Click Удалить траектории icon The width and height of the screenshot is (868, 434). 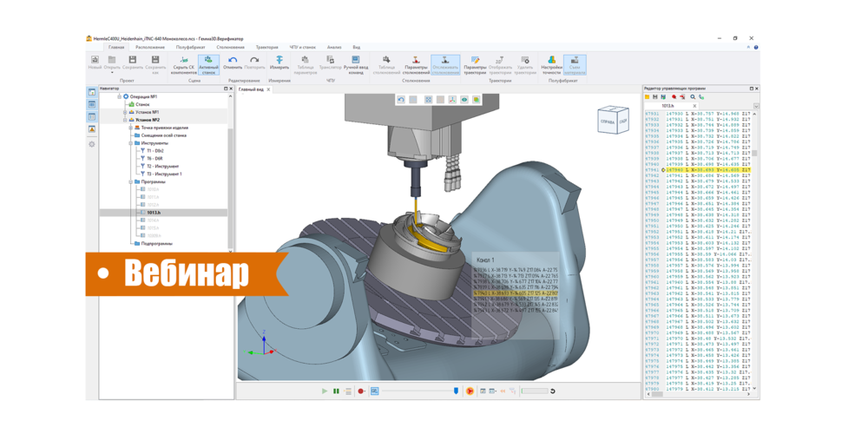coord(525,60)
